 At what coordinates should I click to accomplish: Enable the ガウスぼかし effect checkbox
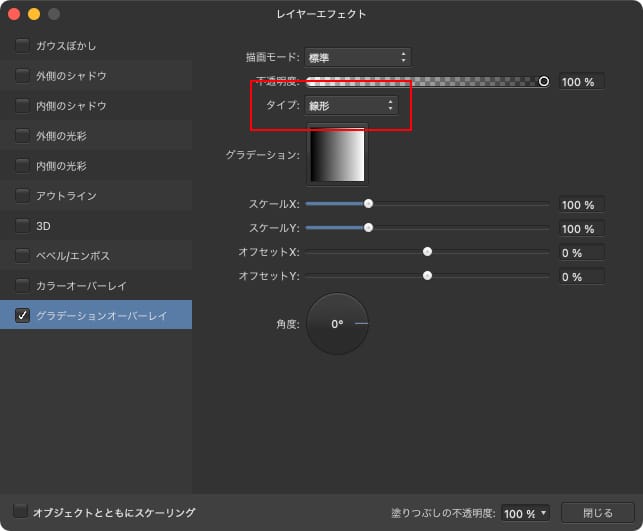(x=22, y=45)
